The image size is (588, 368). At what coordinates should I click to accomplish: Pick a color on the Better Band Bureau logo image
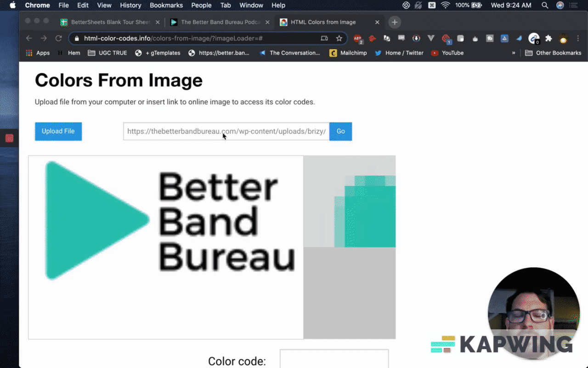point(166,247)
